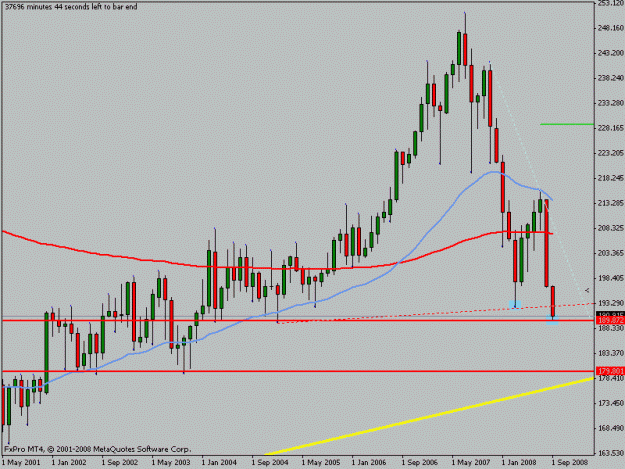Click the '37696 minutes 44 seconds left to bar end' text
Viewport: 625px width, 469px height.
pyautogui.click(x=71, y=7)
